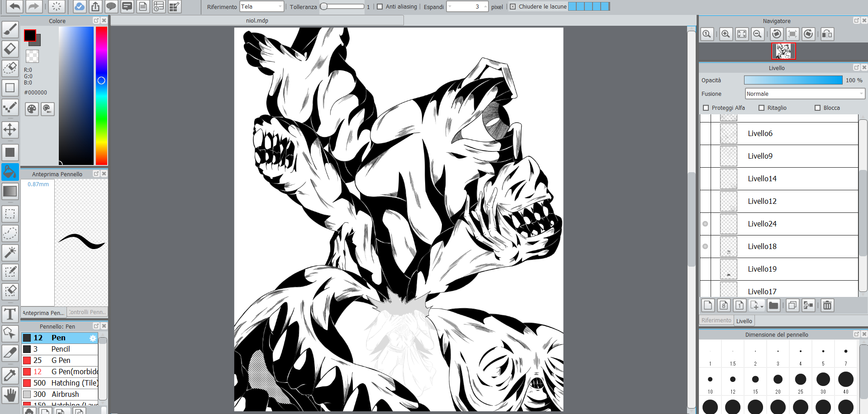Select the G Pen brush preset
Image resolution: width=868 pixels, height=414 pixels.
tap(61, 360)
